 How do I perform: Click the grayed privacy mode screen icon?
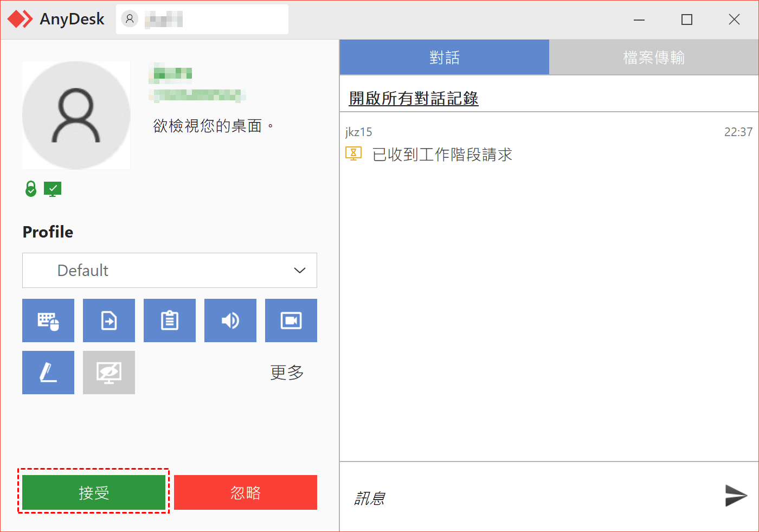coord(109,373)
